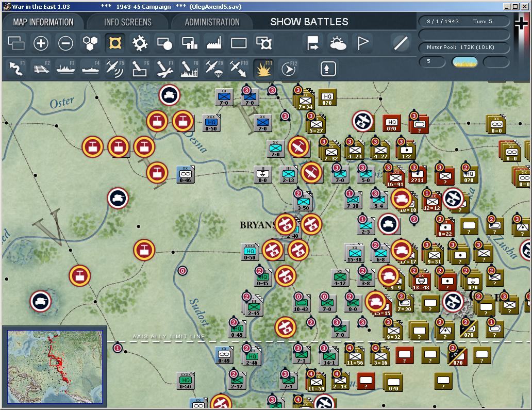
Task: Click the minimap overview thumbnail
Action: click(55, 367)
